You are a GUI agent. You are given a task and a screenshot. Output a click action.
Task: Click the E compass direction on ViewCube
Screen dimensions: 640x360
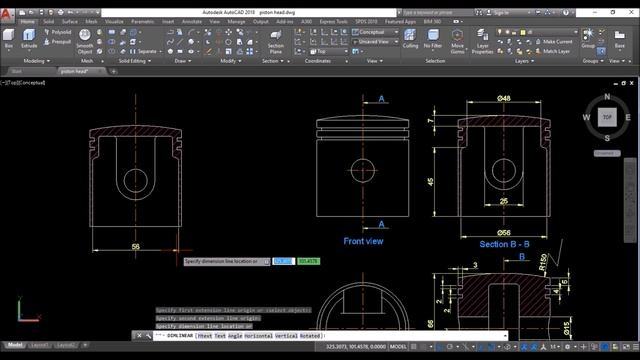coord(628,117)
